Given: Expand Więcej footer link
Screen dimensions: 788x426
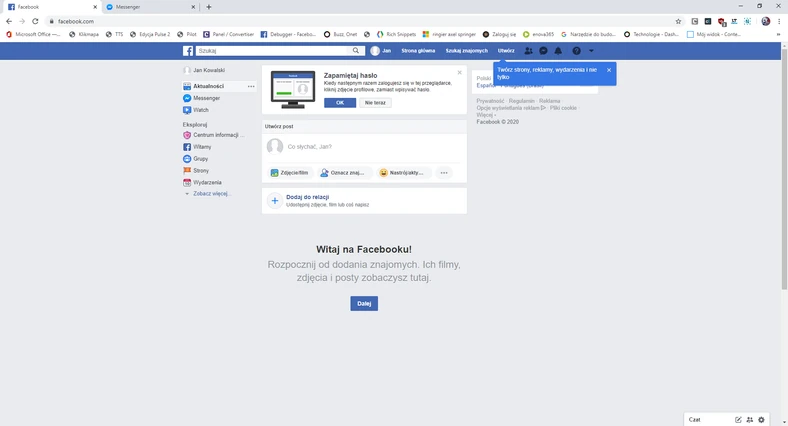Looking at the screenshot, I should [x=485, y=115].
